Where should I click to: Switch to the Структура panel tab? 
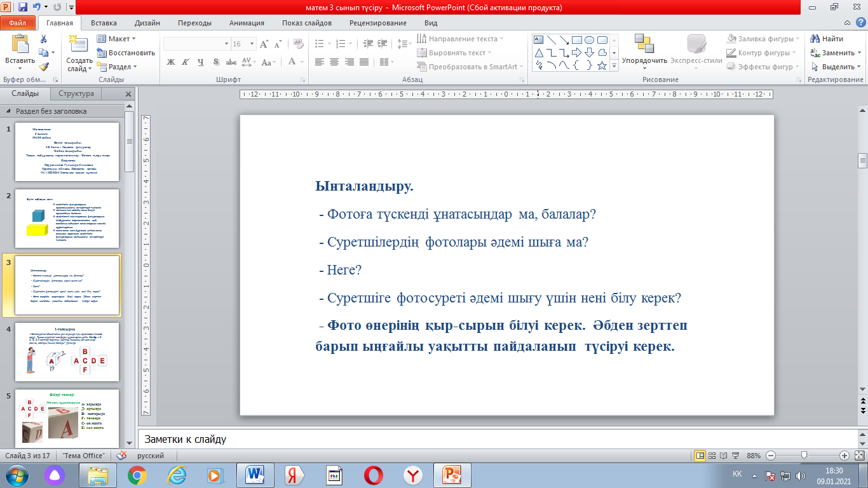click(76, 94)
